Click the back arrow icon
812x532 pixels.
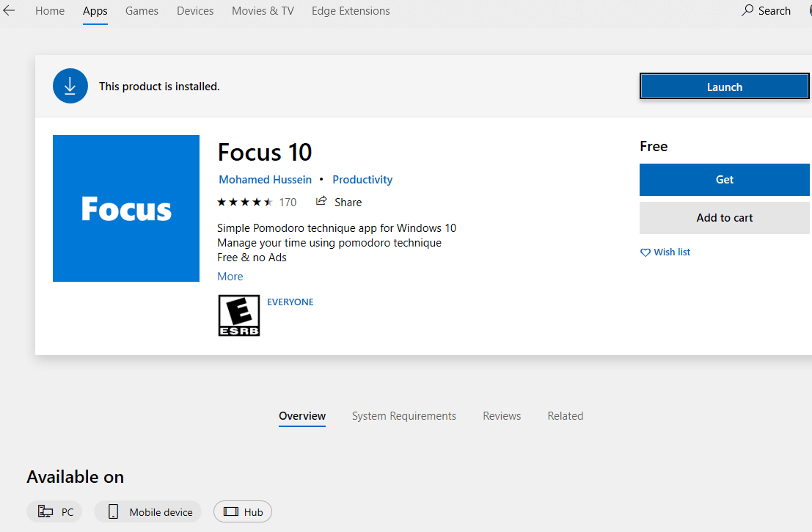click(x=9, y=10)
